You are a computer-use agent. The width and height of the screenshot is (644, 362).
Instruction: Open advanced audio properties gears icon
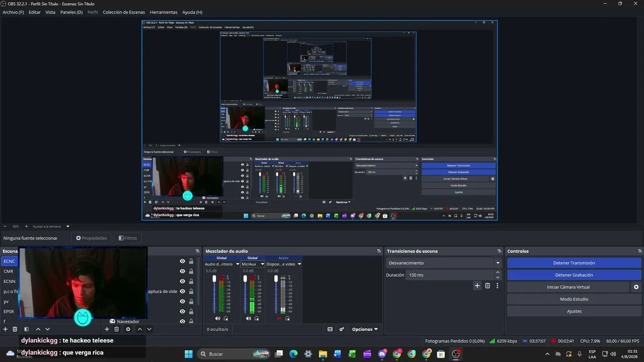(342, 329)
